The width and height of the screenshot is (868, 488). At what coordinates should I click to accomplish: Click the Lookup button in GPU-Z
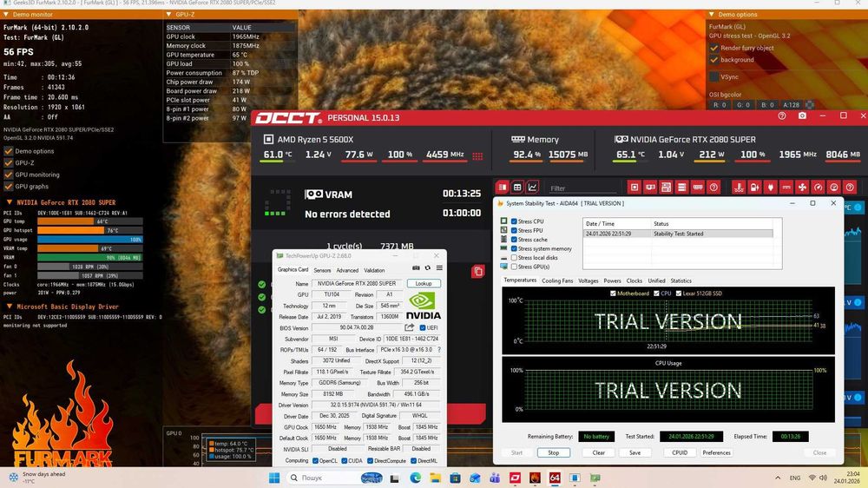[x=424, y=283]
